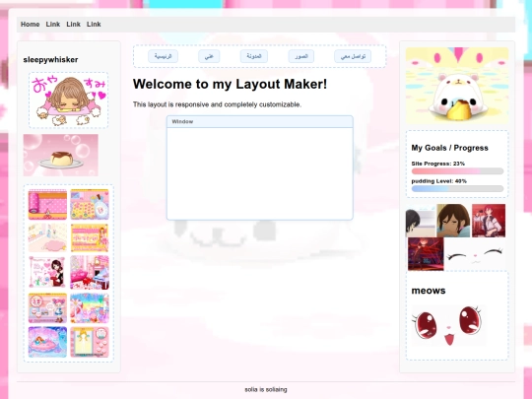Click the last Link in the top bar
The image size is (532, 399).
pyautogui.click(x=94, y=25)
